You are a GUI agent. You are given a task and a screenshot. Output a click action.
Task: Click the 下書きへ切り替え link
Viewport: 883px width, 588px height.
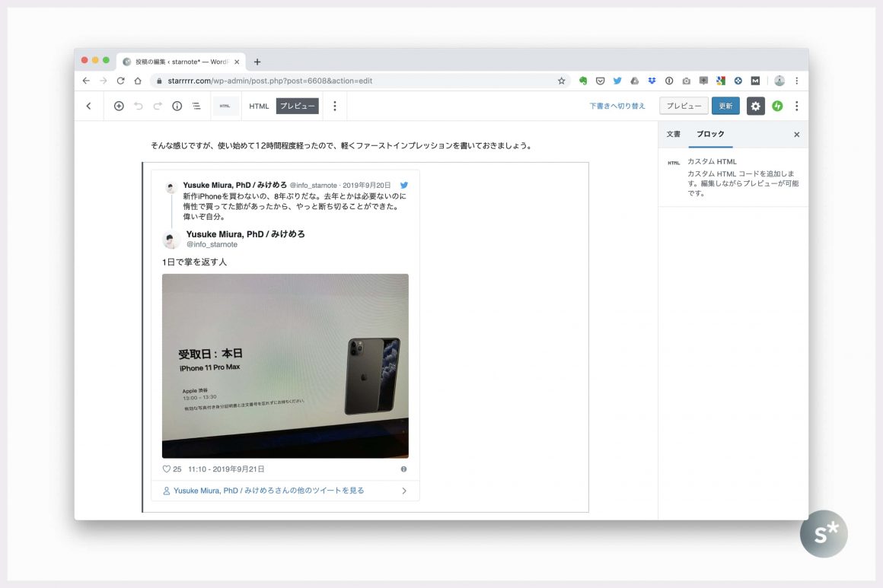[617, 106]
